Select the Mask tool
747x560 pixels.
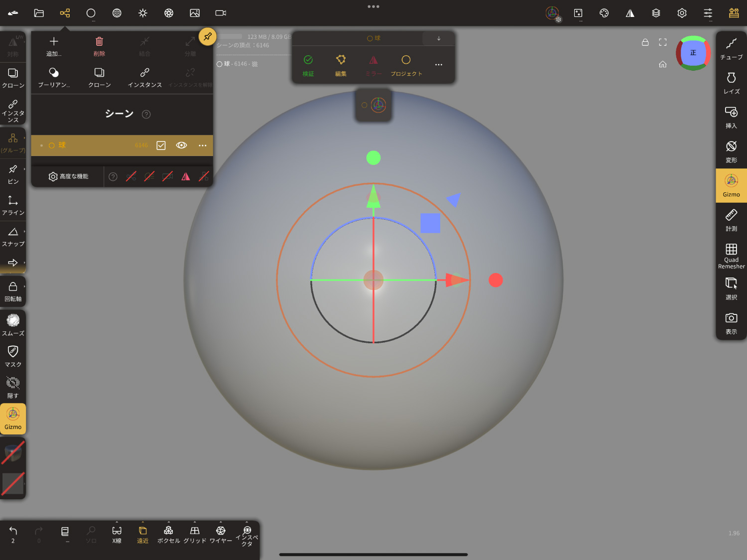tap(13, 356)
